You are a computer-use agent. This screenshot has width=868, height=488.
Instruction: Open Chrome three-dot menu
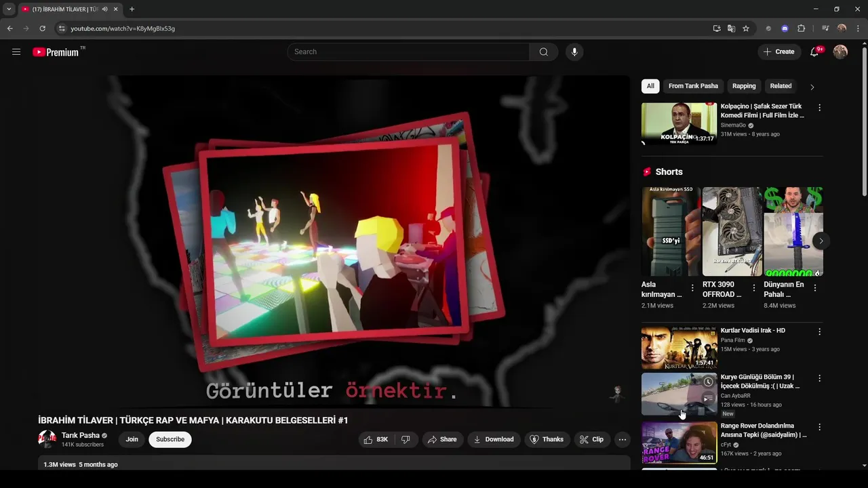pos(857,28)
